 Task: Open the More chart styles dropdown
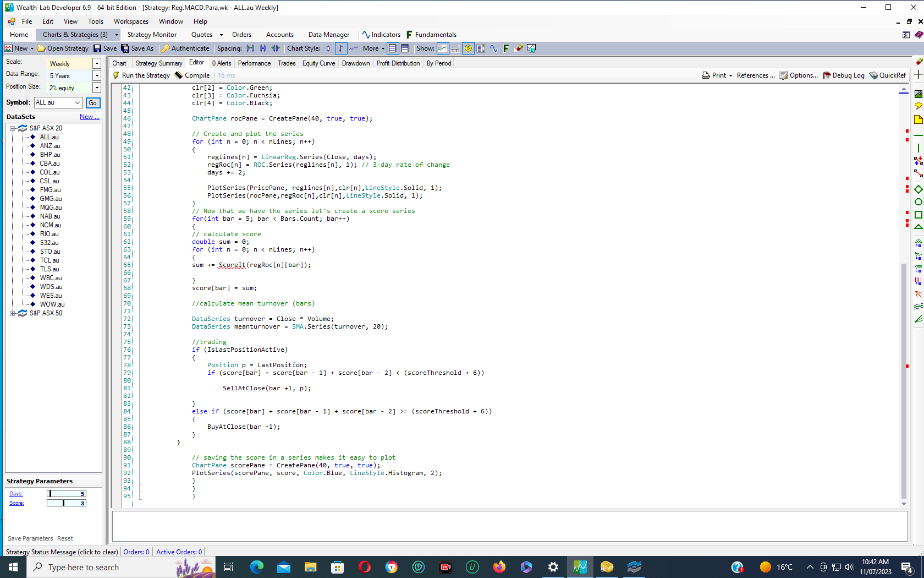[x=373, y=48]
